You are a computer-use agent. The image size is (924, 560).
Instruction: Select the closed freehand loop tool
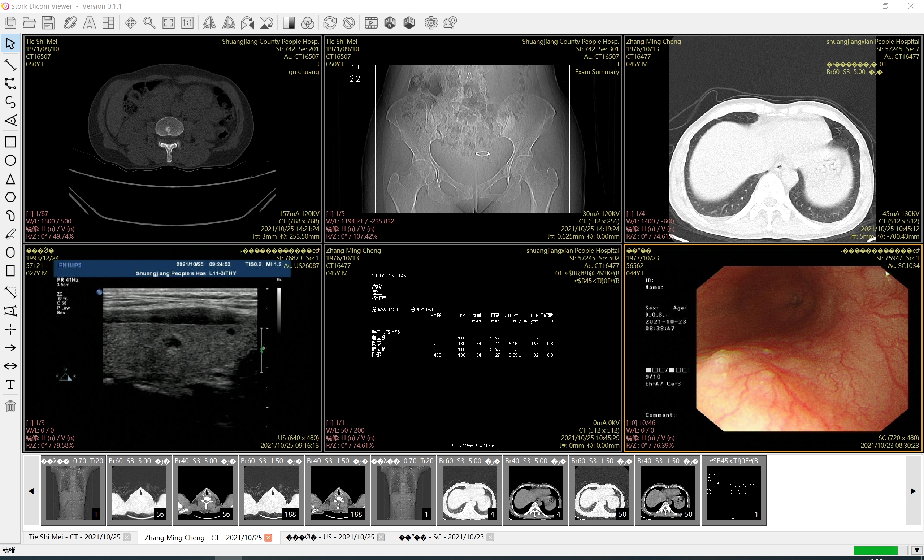pos(10,216)
